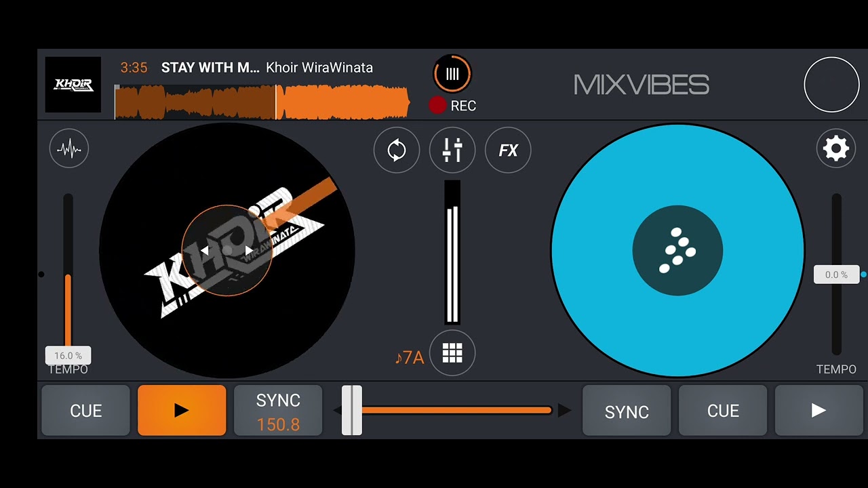The image size is (868, 488).
Task: Start recording with the REC button
Action: tap(452, 106)
